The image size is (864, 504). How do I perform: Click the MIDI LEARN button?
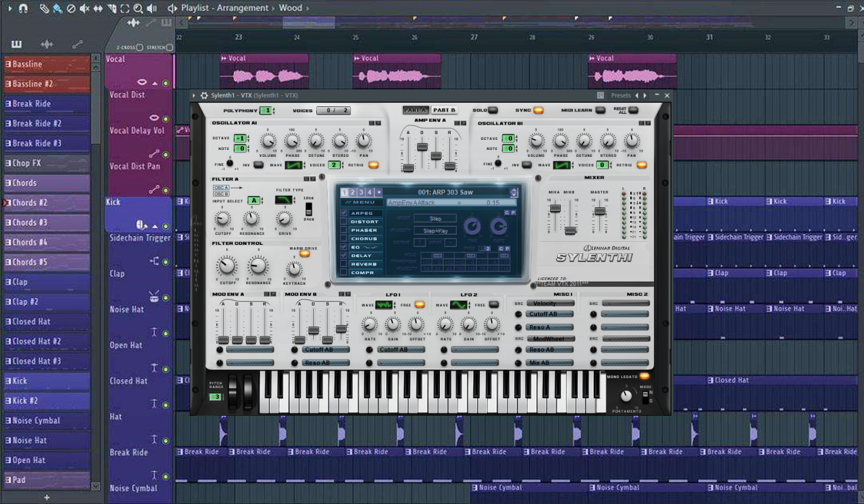click(601, 110)
